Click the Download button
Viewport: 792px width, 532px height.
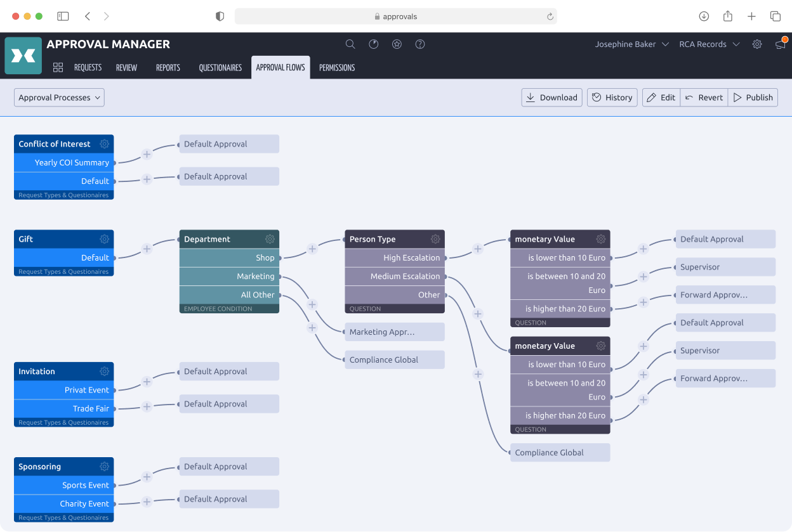[551, 97]
